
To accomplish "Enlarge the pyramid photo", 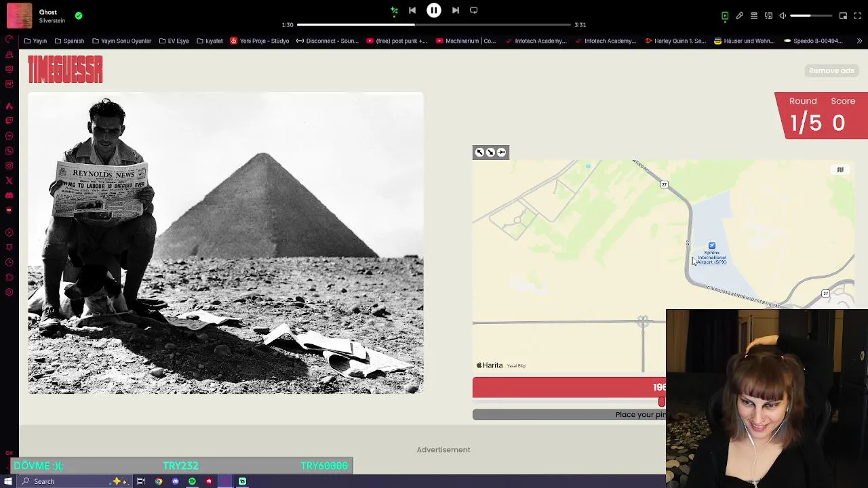I will 226,243.
